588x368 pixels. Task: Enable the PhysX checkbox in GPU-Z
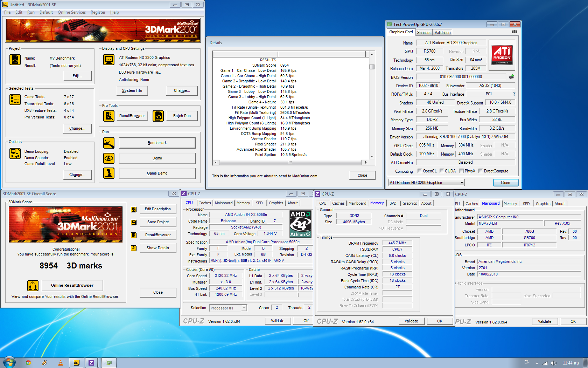pyautogui.click(x=462, y=171)
